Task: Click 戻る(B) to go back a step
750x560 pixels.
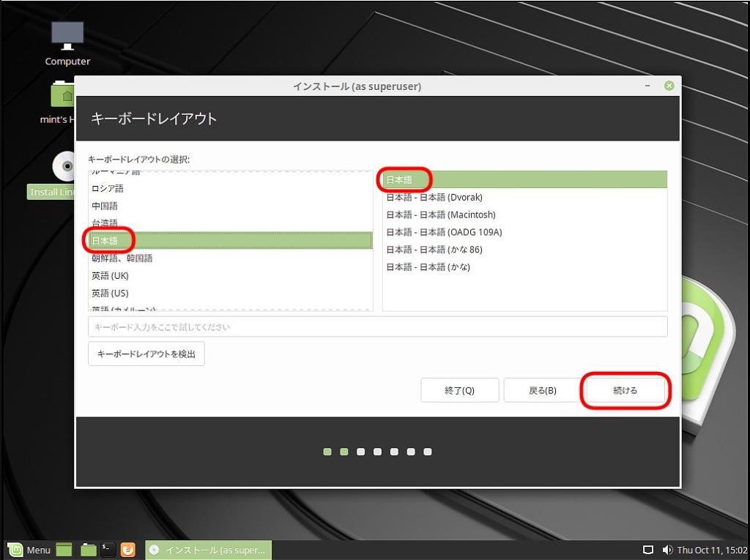Action: [x=542, y=390]
